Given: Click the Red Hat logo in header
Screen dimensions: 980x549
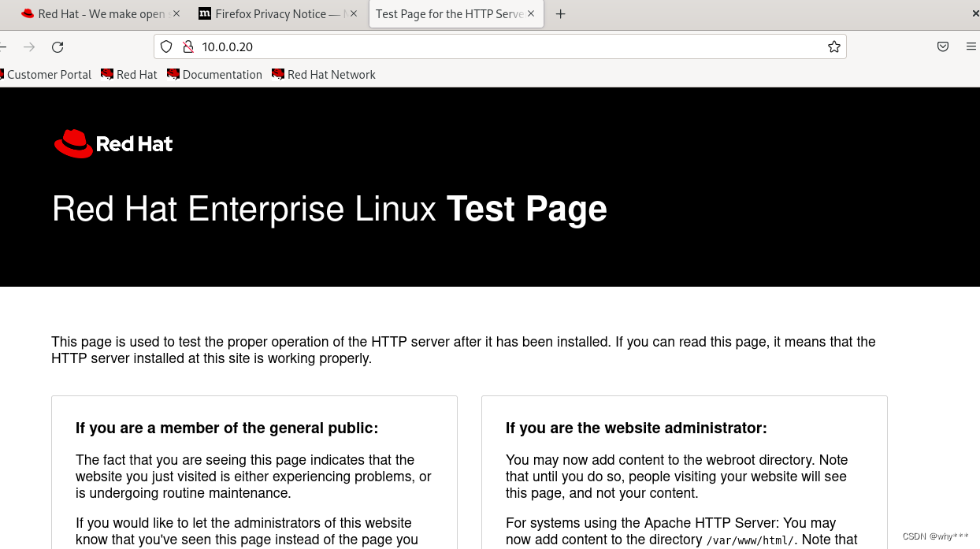Looking at the screenshot, I should coord(113,143).
